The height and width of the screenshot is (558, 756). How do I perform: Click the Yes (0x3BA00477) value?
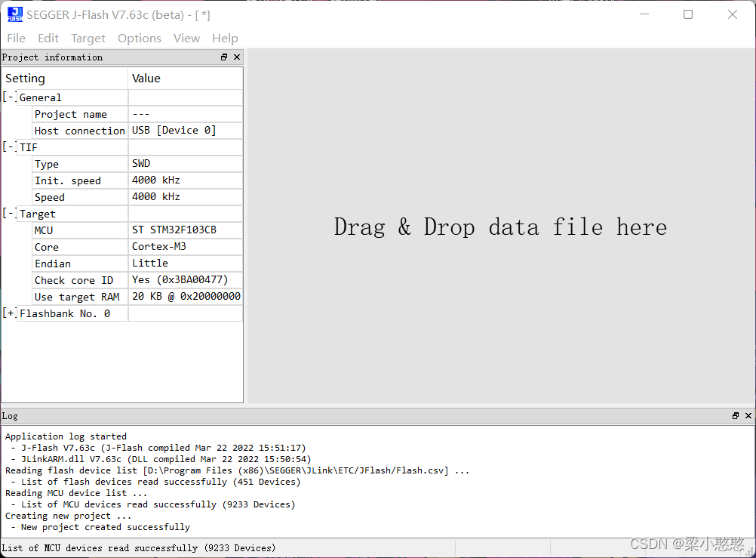point(186,280)
